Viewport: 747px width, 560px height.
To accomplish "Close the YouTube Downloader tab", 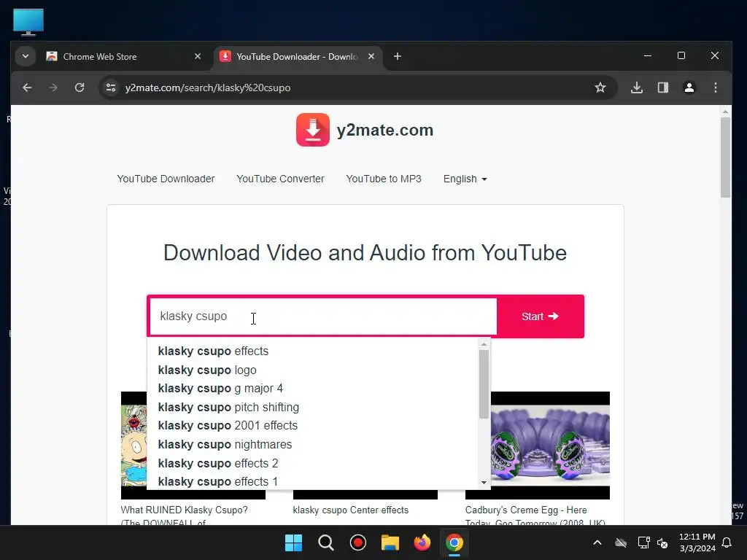I will click(371, 56).
